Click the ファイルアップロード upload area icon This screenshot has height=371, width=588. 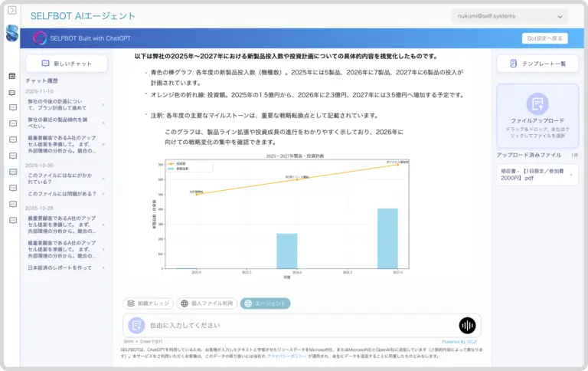click(x=537, y=103)
